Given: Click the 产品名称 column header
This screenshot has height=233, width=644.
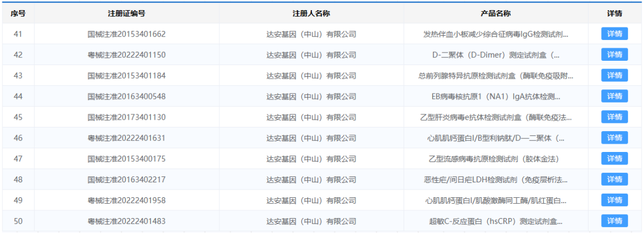Looking at the screenshot, I should 496,14.
